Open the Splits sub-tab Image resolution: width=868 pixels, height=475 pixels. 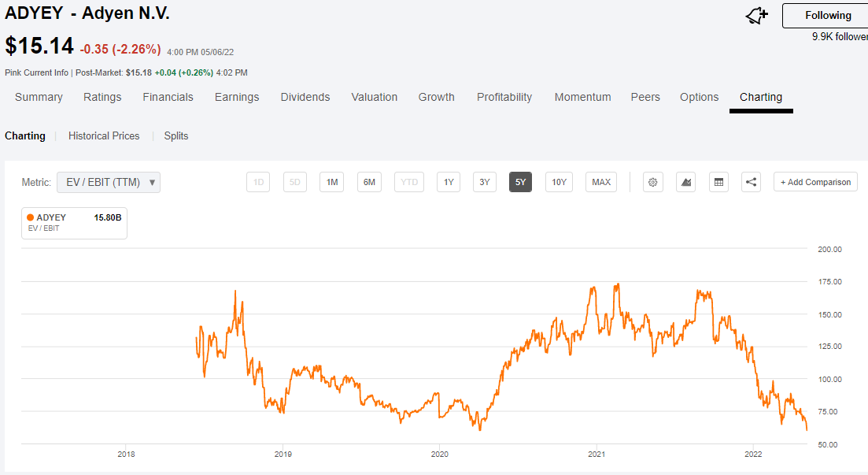pyautogui.click(x=176, y=135)
